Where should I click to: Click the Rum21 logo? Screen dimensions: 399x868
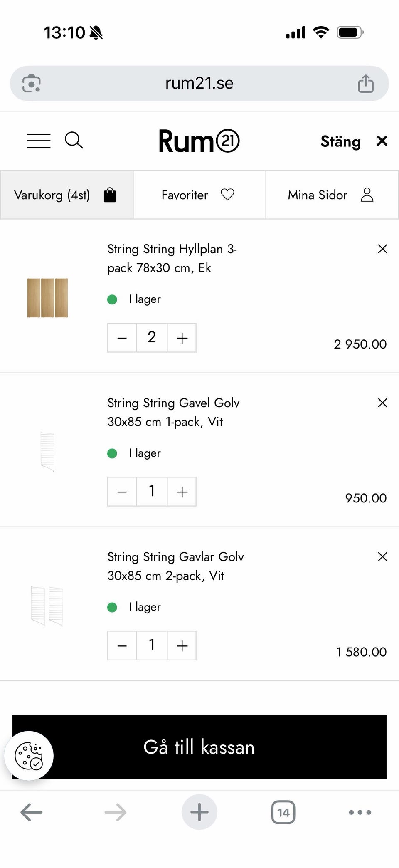coord(199,141)
